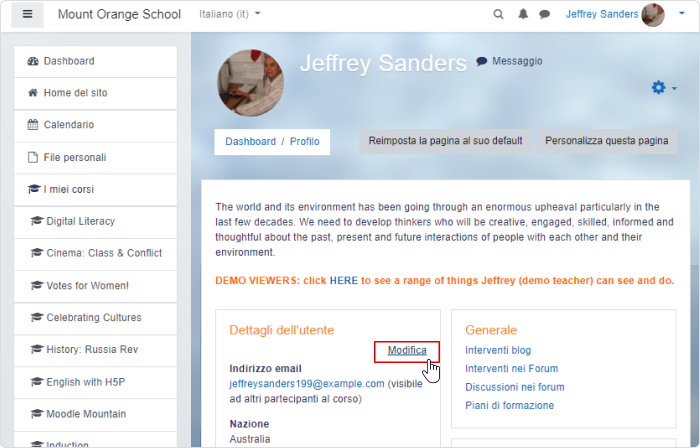Click the house icon by Home del sito
Screen dimensions: 700x448
click(33, 93)
